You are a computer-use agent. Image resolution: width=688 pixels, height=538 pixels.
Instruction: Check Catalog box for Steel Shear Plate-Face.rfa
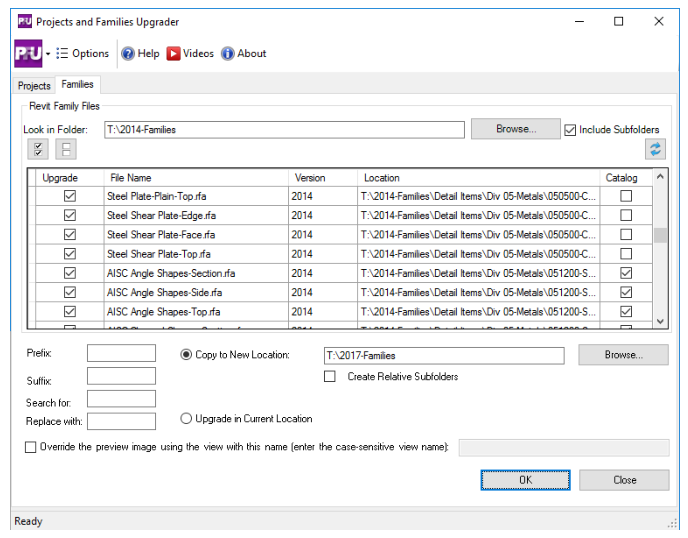point(626,234)
